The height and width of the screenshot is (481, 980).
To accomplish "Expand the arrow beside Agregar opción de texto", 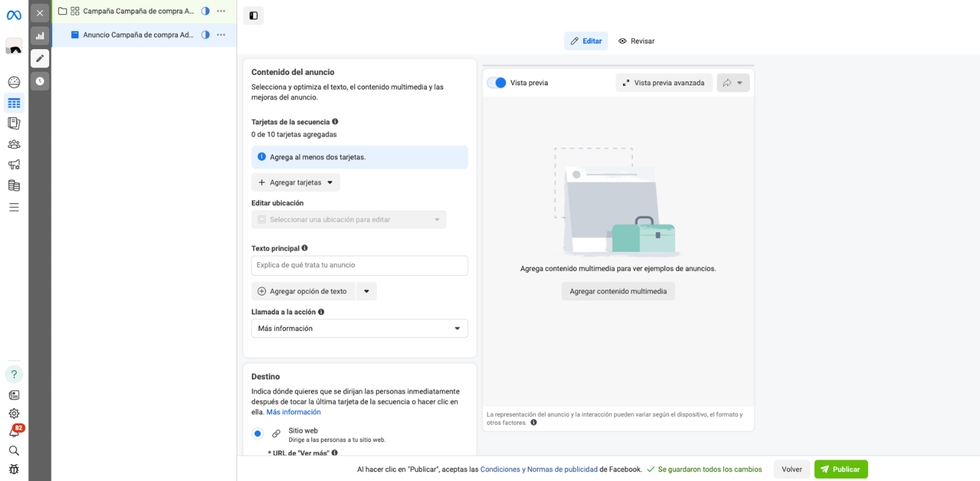I will (x=366, y=292).
